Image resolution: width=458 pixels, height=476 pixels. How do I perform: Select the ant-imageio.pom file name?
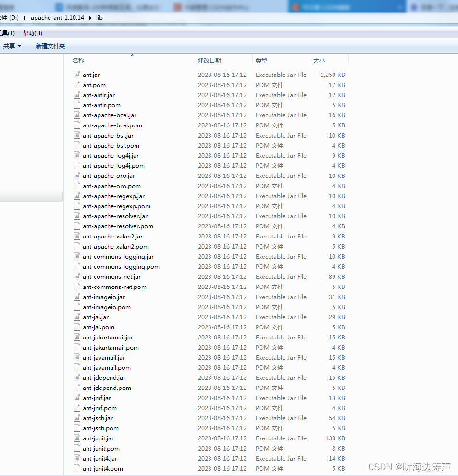[107, 307]
